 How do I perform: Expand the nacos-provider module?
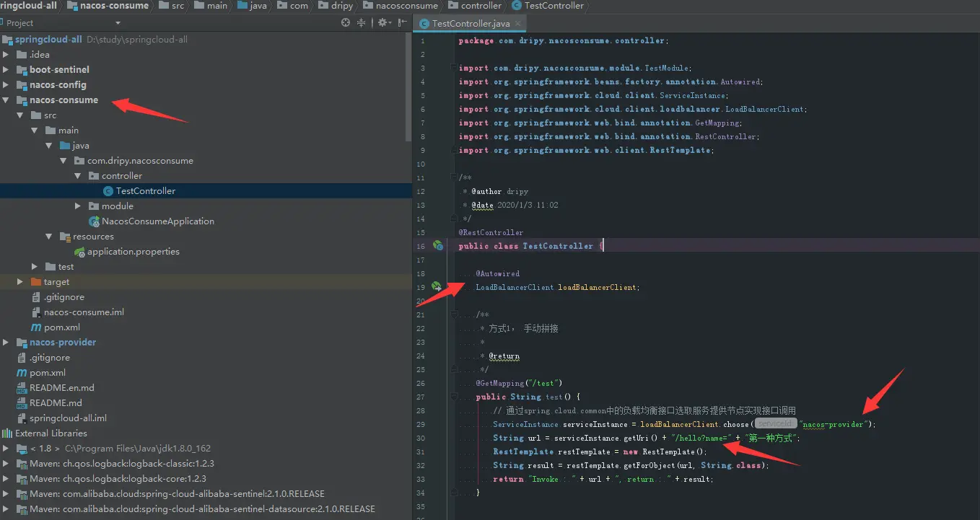coord(6,343)
